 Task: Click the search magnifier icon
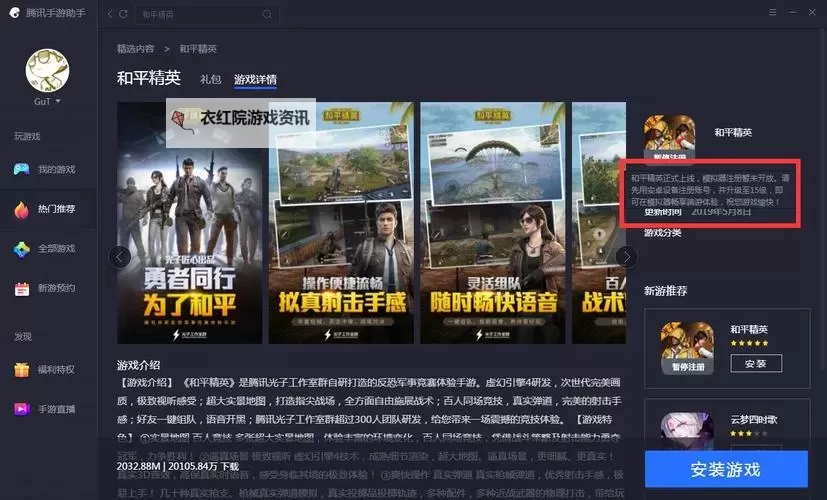coord(267,14)
